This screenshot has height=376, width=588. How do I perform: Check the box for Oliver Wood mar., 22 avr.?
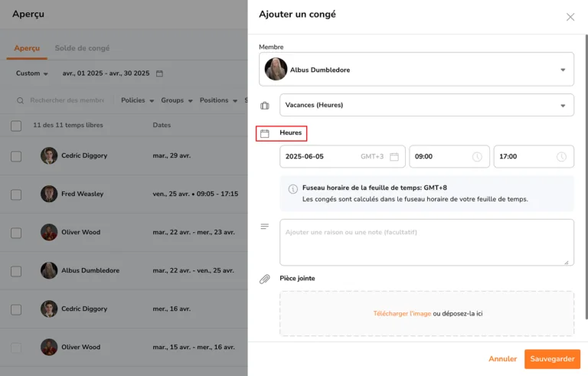click(x=16, y=233)
